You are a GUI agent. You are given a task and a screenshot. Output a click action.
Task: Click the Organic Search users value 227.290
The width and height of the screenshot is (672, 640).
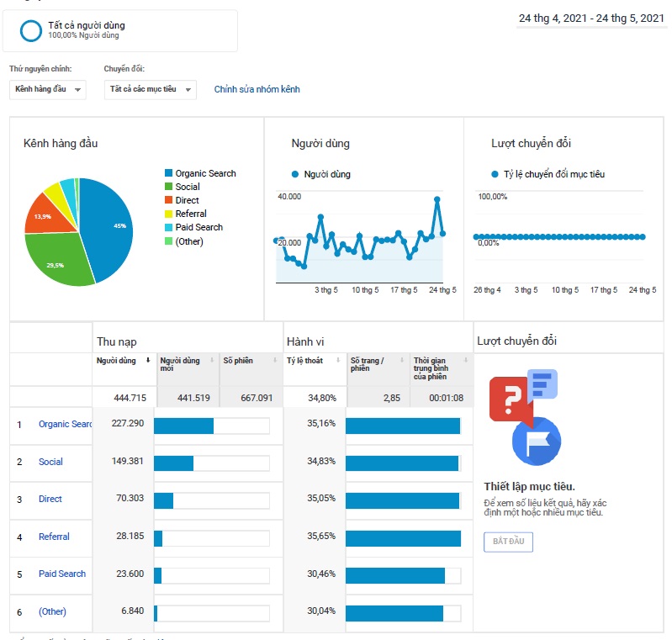(128, 423)
